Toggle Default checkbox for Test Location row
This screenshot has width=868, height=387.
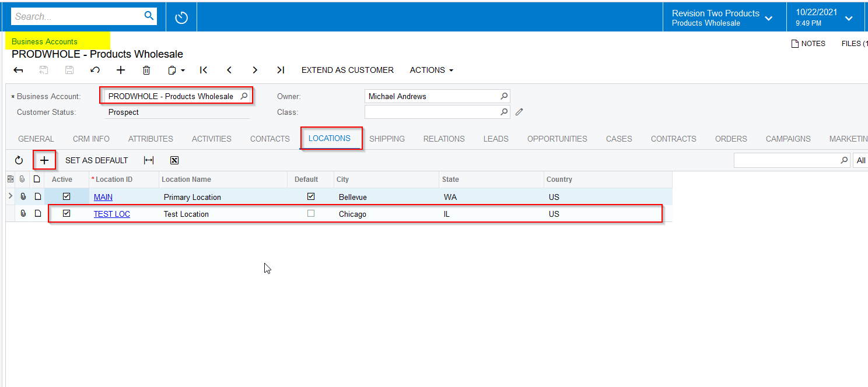311,213
